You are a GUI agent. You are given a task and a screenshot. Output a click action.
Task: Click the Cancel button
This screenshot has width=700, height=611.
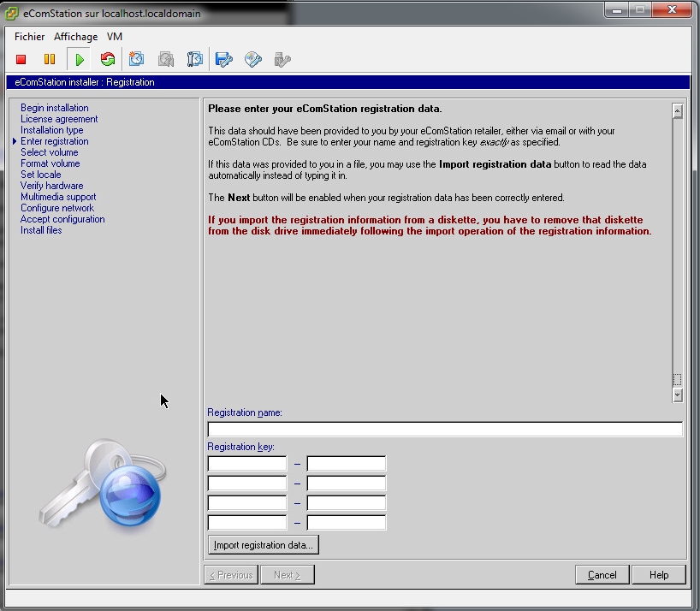[602, 575]
